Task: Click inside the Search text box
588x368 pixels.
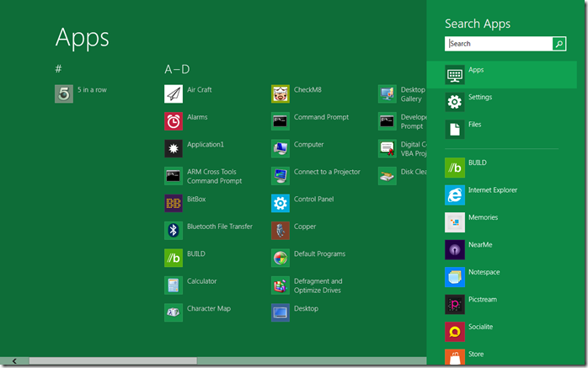Action: tap(498, 44)
